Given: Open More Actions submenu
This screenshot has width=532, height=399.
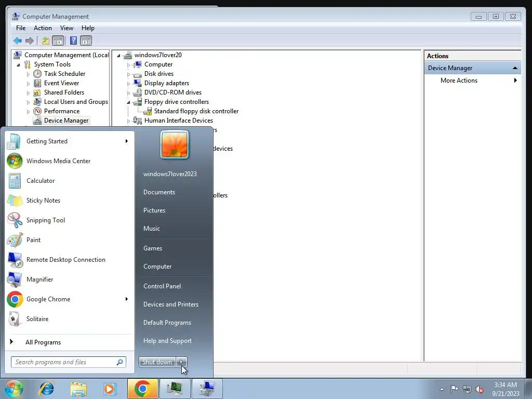Looking at the screenshot, I should coord(473,81).
